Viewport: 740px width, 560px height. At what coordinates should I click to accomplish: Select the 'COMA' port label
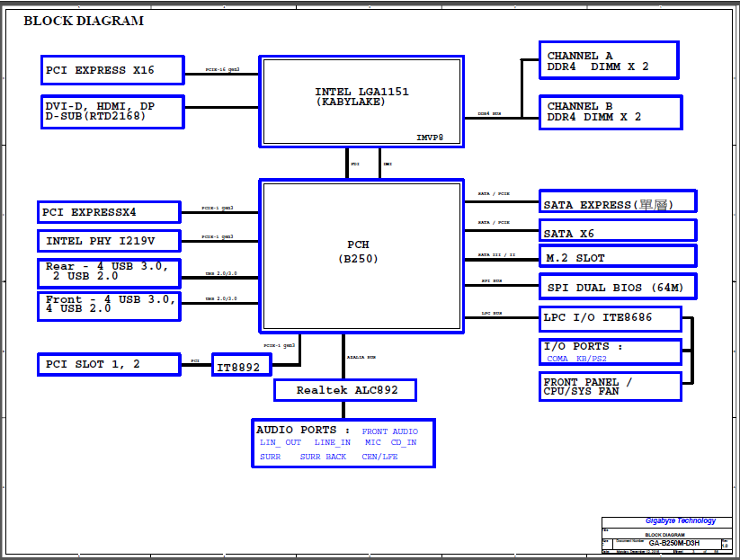click(557, 359)
